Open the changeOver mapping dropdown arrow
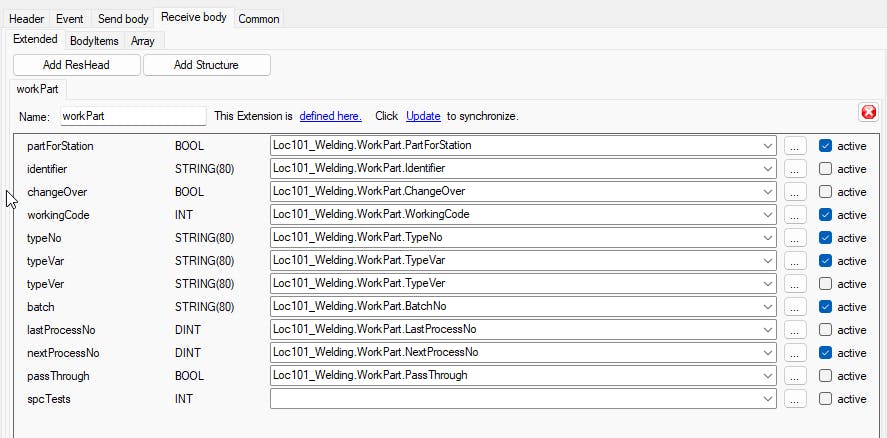Screen dimensions: 887x438 point(768,192)
